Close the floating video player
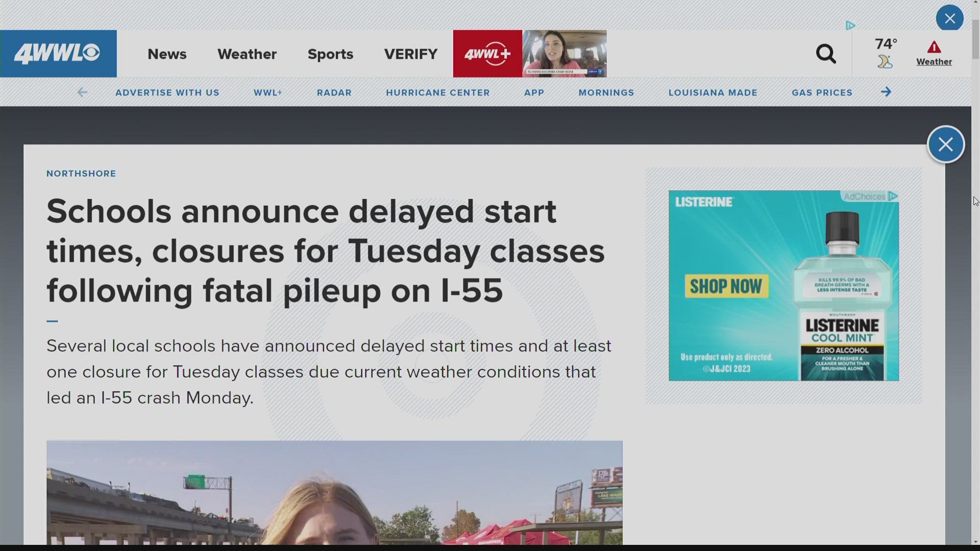Viewport: 980px width, 551px height. point(950,18)
